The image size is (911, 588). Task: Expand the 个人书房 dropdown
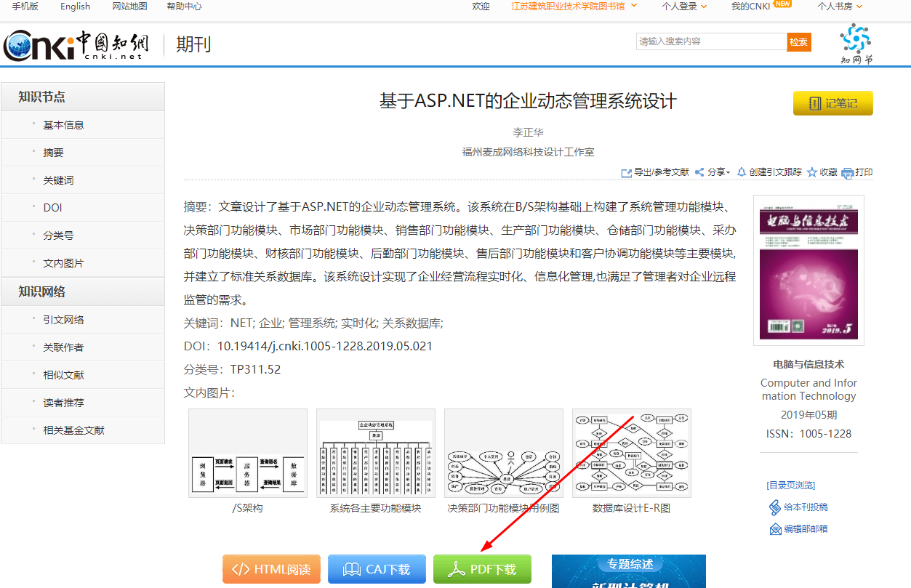pyautogui.click(x=859, y=7)
